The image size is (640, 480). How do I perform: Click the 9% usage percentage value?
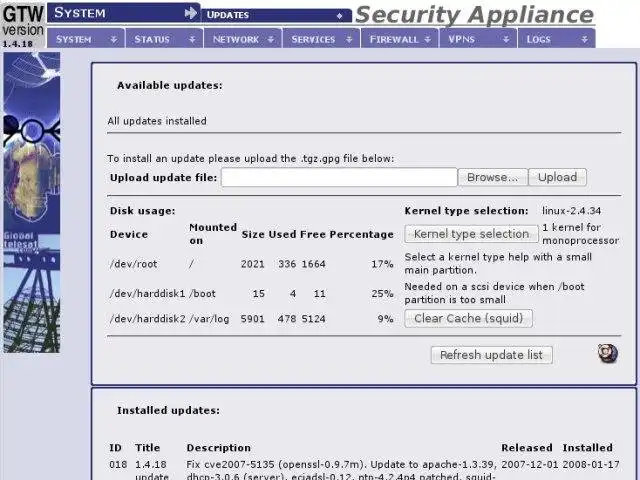coord(385,319)
